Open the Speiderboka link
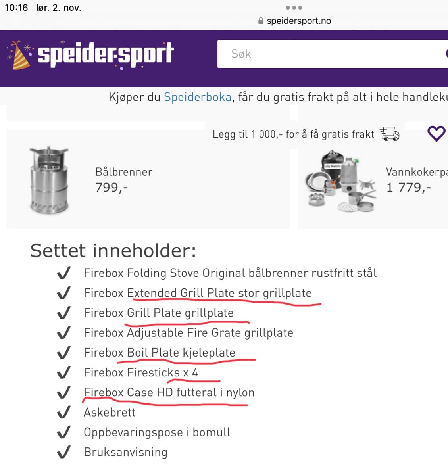The image size is (448, 476). [x=198, y=97]
